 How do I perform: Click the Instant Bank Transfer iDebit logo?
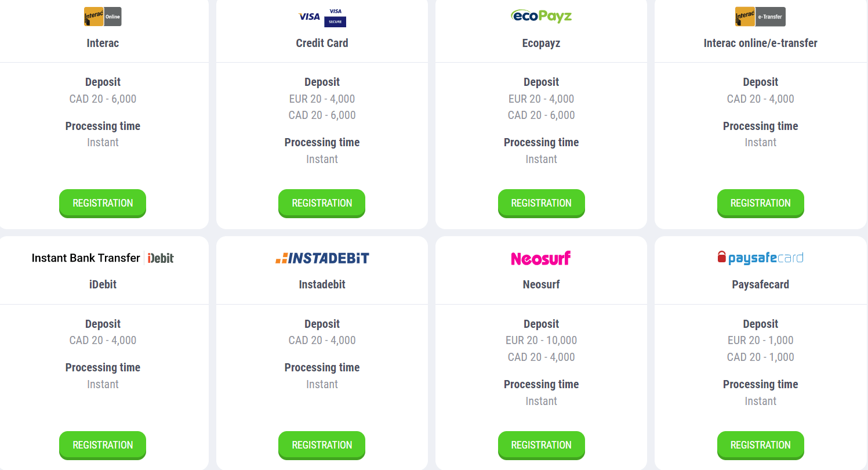click(x=103, y=258)
